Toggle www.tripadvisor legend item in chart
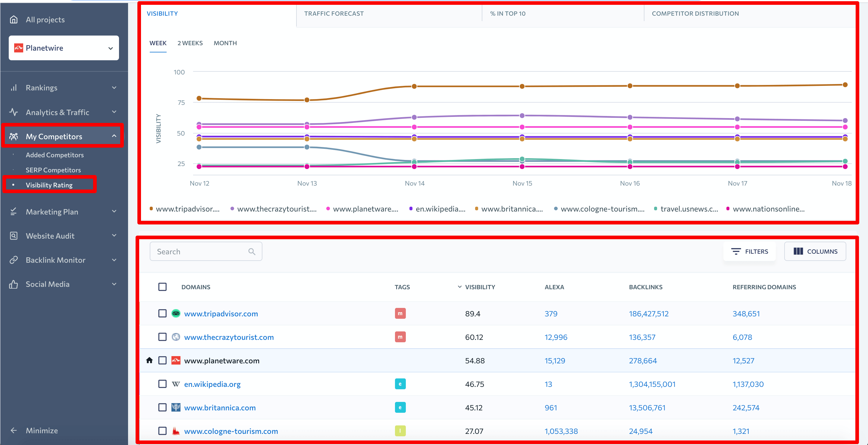 point(185,209)
